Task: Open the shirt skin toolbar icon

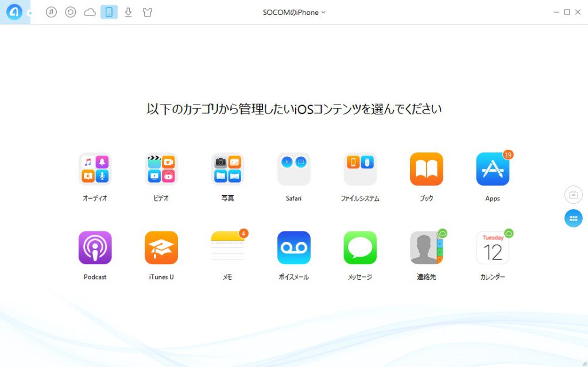Action: point(148,13)
